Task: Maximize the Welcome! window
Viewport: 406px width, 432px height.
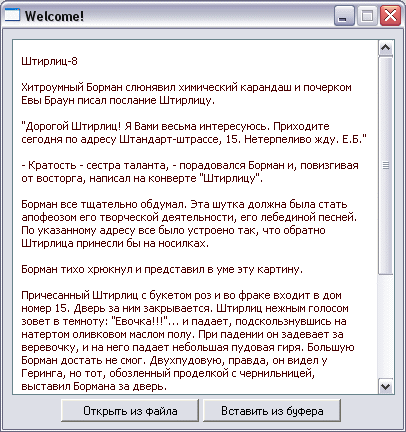Action: (x=367, y=16)
